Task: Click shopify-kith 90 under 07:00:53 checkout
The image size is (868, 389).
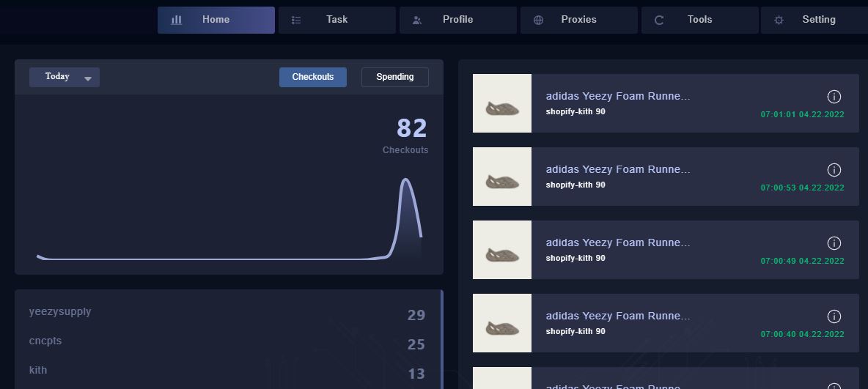Action: click(575, 185)
